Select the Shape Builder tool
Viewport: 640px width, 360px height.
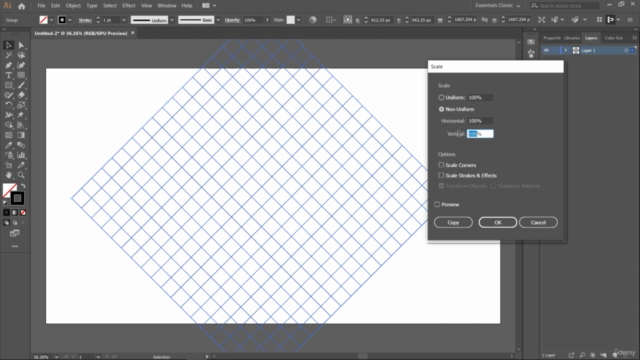[9, 125]
